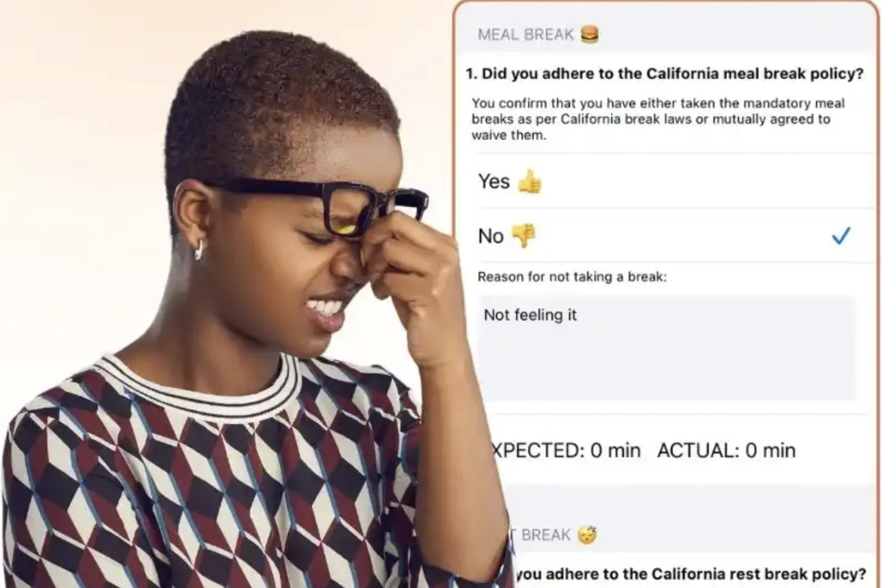The height and width of the screenshot is (588, 882).
Task: Click the sleeping face emoji icon
Action: 587,535
